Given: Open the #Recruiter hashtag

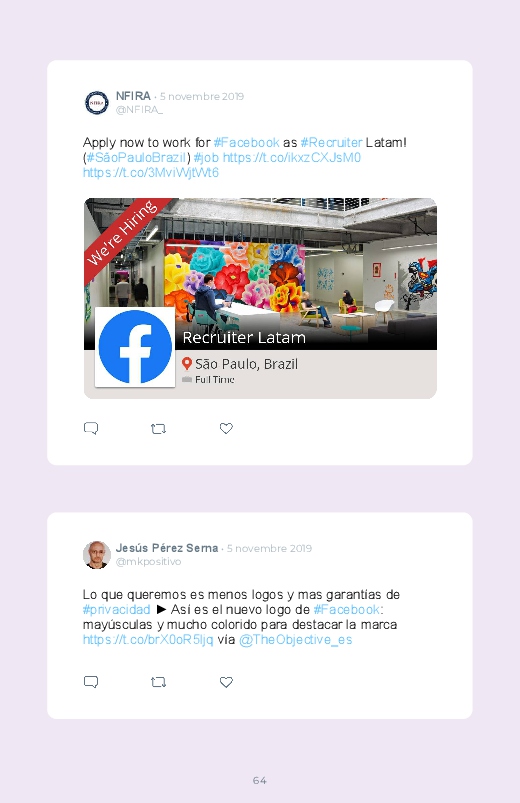Looking at the screenshot, I should pos(331,142).
